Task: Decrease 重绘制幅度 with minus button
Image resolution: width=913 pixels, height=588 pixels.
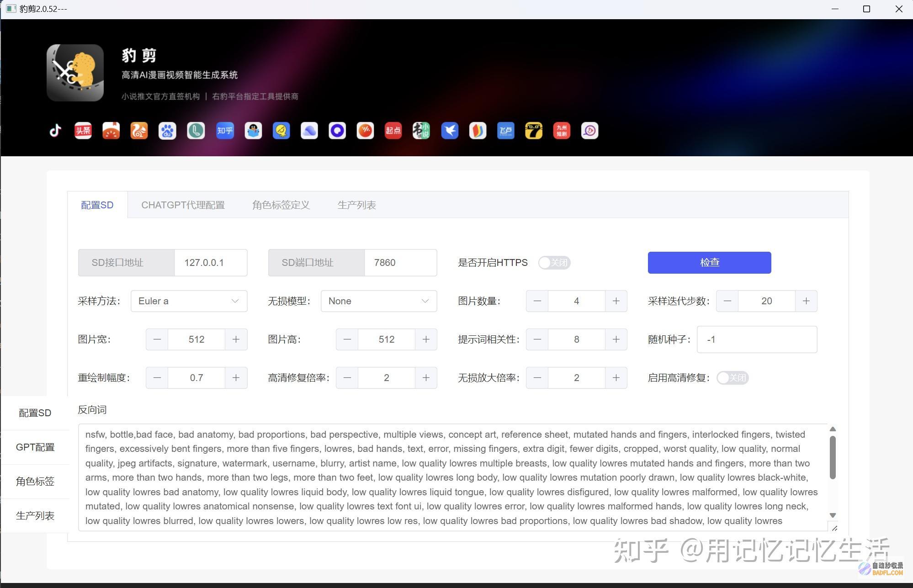Action: 157,378
